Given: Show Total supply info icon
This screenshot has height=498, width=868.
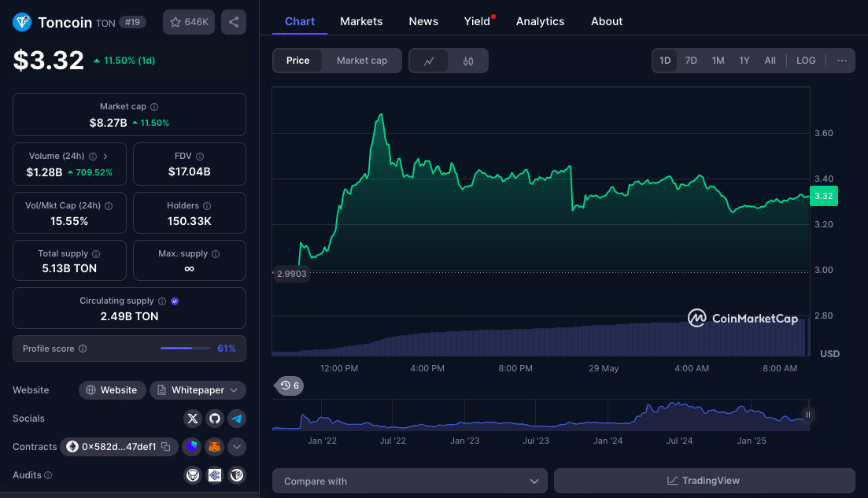Looking at the screenshot, I should pos(96,254).
